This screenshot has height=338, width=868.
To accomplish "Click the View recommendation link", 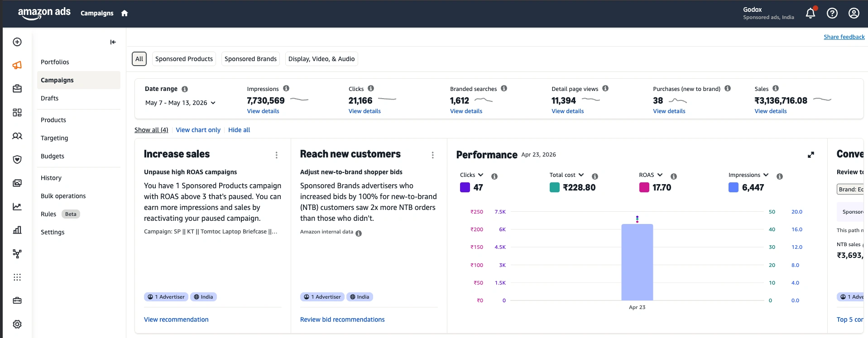I will (176, 319).
